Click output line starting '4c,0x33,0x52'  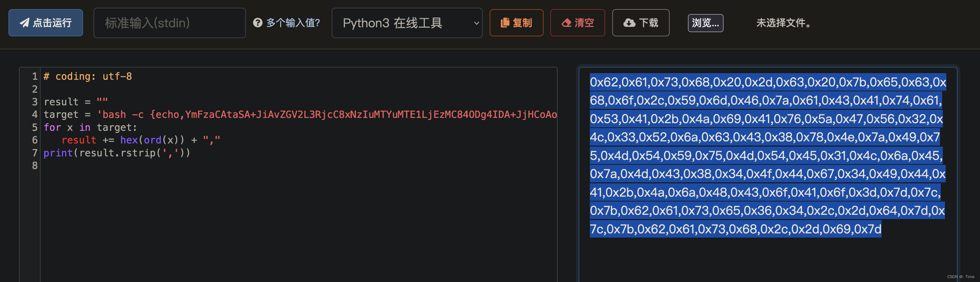(x=765, y=137)
